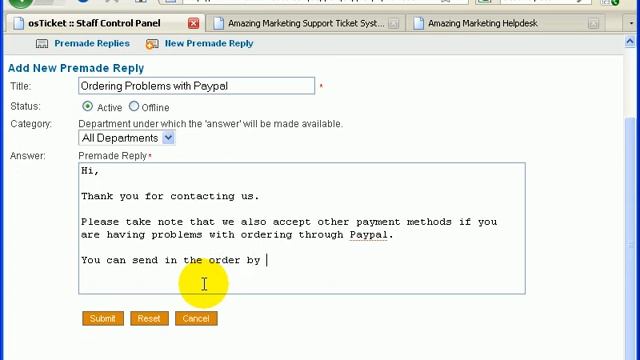Open the All Departments category dropdown
Image resolution: width=640 pixels, height=360 pixels.
(127, 138)
